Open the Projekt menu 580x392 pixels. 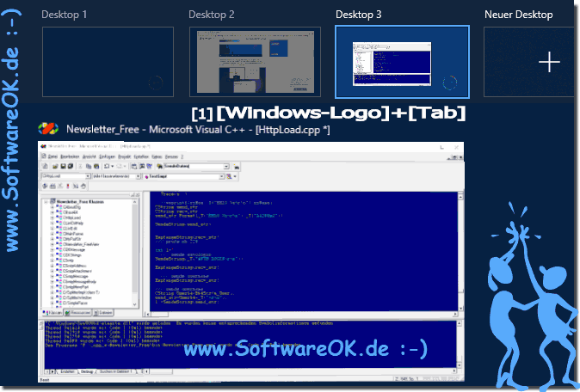point(124,156)
